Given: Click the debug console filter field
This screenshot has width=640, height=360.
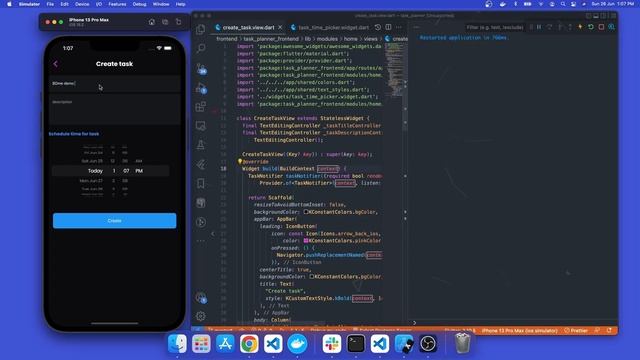Looking at the screenshot, I should [494, 27].
